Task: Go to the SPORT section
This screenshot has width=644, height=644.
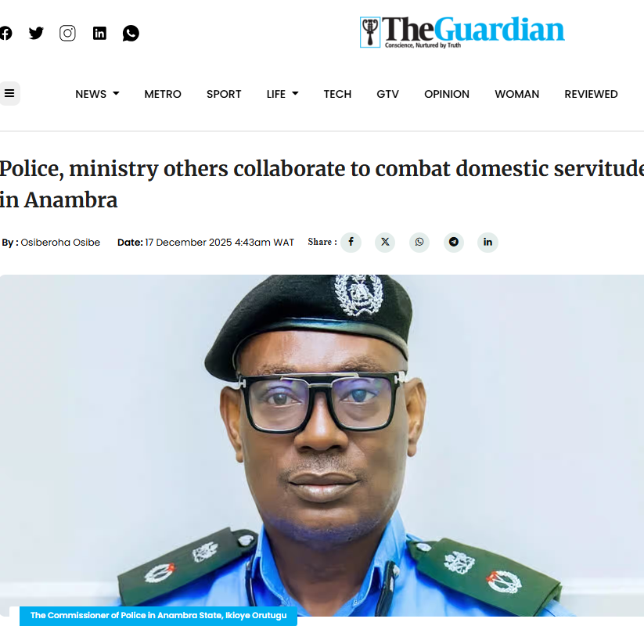Action: point(224,94)
